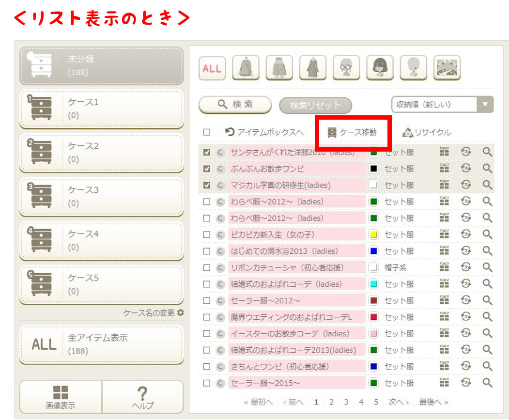Select 全アイテム表示 in the sidebar

(101, 344)
